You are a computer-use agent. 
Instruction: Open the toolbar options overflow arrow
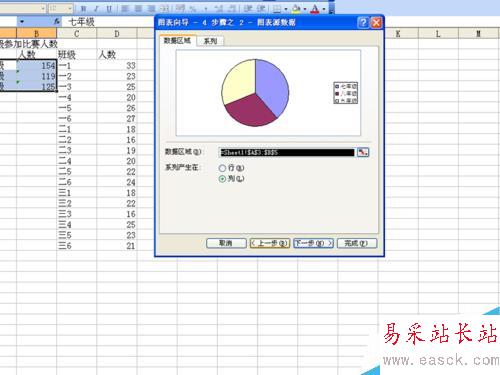point(331,8)
